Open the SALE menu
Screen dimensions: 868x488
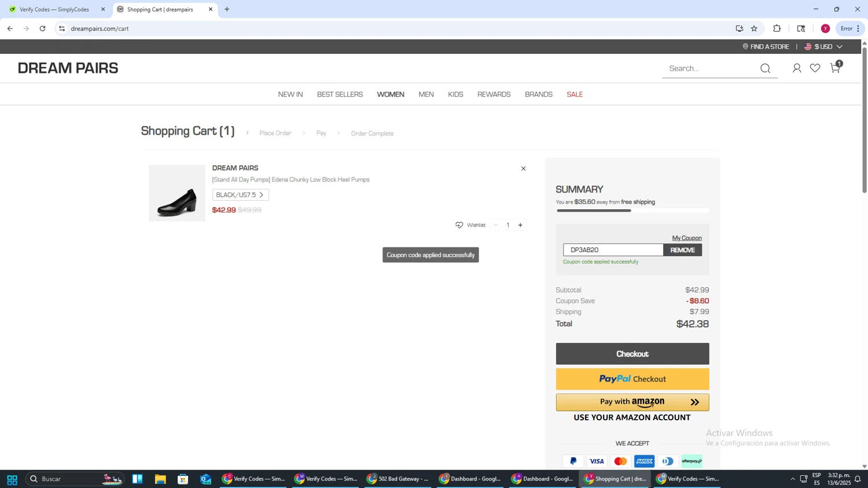click(x=575, y=94)
